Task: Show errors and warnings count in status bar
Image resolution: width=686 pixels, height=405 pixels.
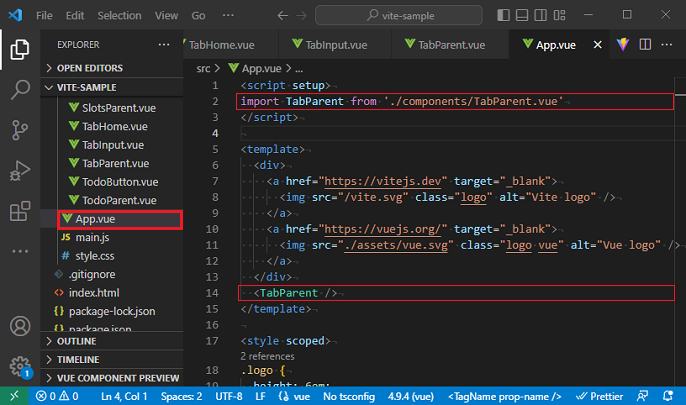Action: 57,396
